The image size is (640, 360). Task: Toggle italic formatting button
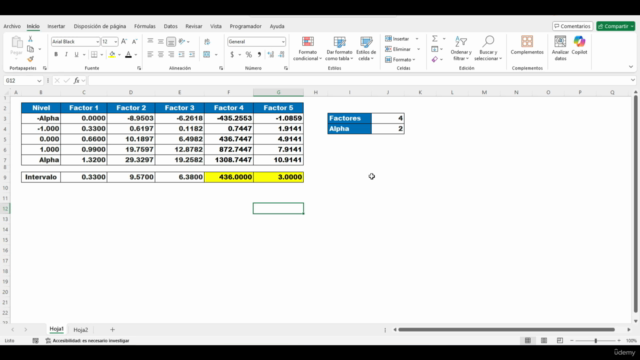click(x=66, y=55)
